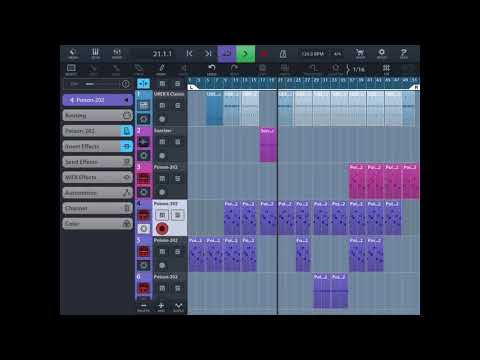Screen dimensions: 480x360
Task: Choose the Mute speaker tool
Action: (x=183, y=70)
